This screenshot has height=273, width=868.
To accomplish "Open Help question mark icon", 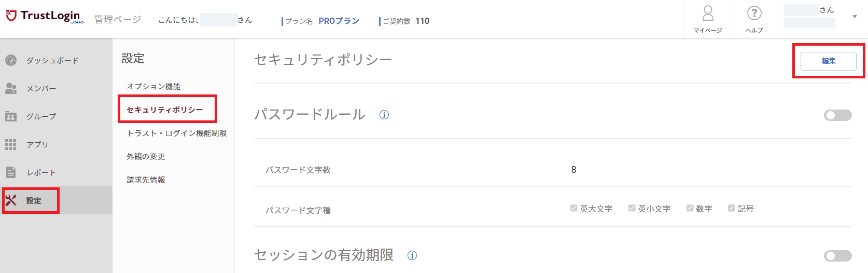I will pos(754,13).
